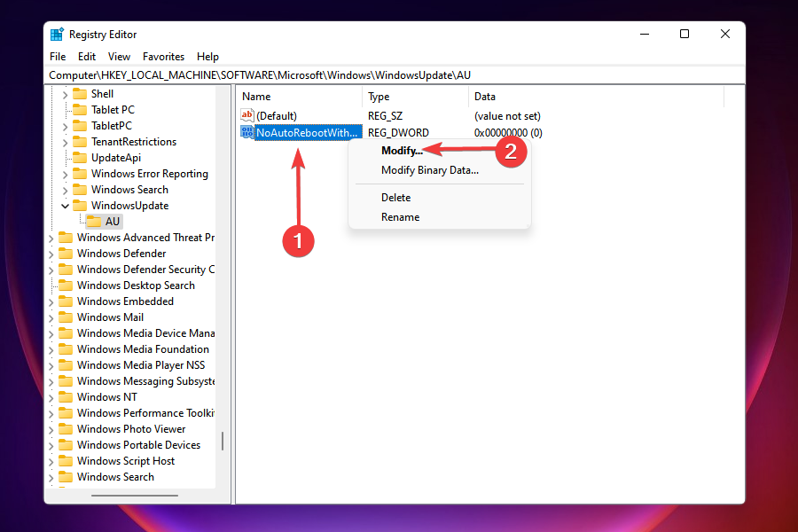798x532 pixels.
Task: Click the tree pane vertical scrollbar thumb
Action: (223, 441)
